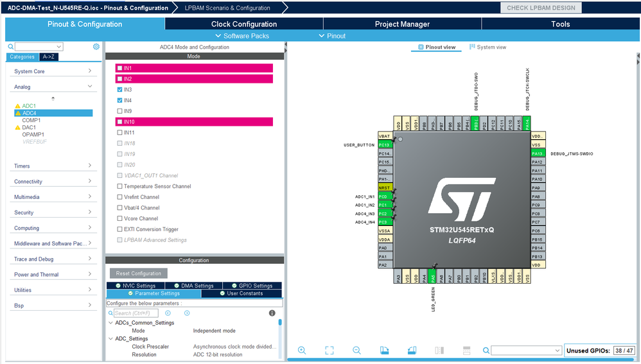Image resolution: width=641 pixels, height=364 pixels.
Task: Click the DAC1 warning triangle icon
Action: tap(17, 128)
